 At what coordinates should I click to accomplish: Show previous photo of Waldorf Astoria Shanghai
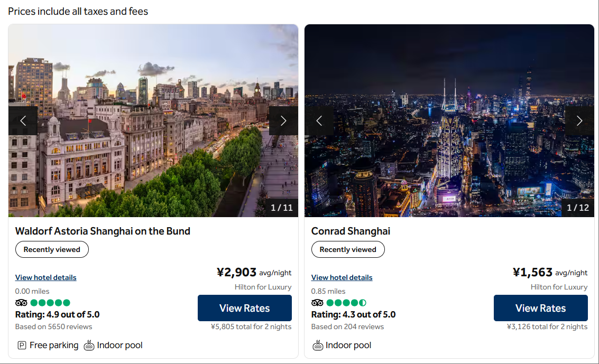point(23,120)
